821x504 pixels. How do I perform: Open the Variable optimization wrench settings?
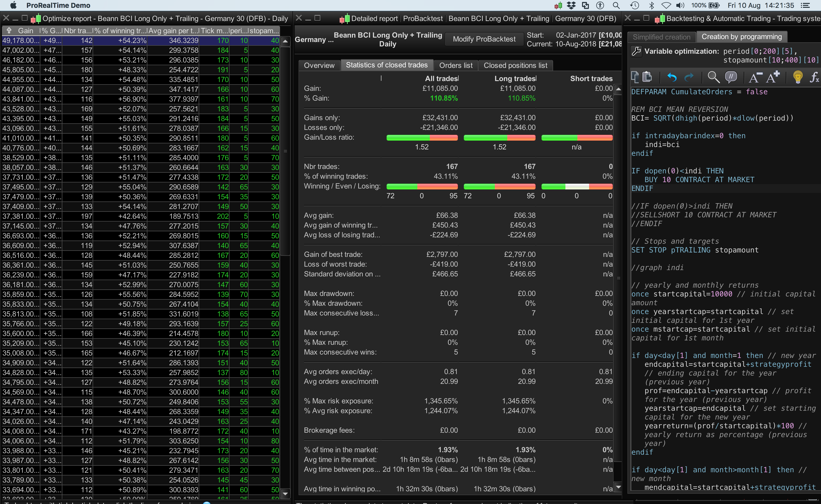636,51
